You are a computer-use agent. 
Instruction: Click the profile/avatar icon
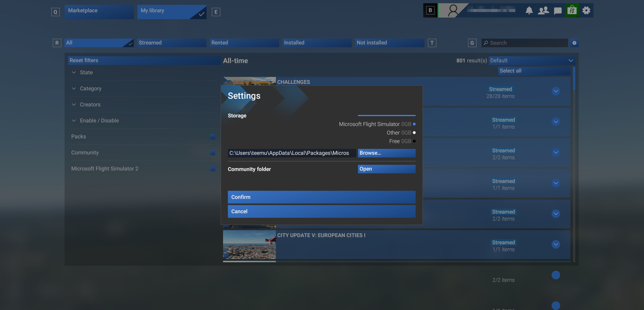click(451, 10)
